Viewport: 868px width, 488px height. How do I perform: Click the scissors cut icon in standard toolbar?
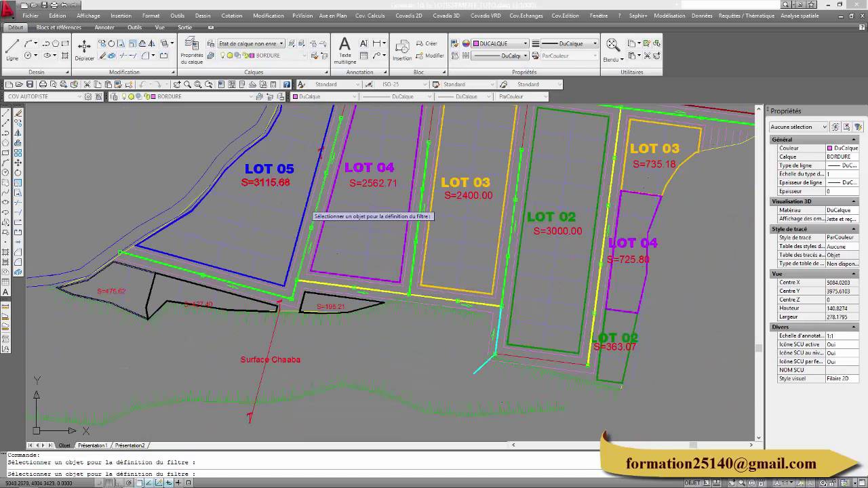(87, 85)
